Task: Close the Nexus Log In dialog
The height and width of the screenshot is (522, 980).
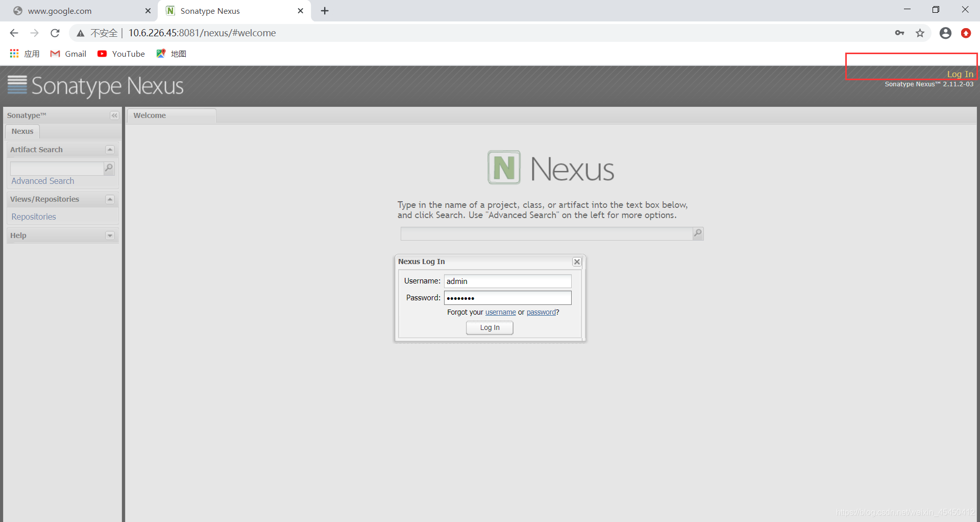Action: click(577, 262)
